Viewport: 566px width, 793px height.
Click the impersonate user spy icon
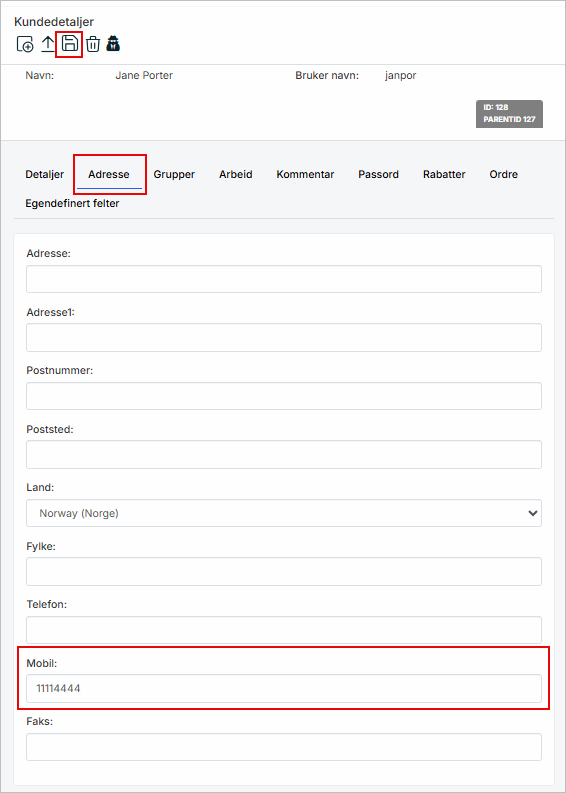click(x=113, y=45)
